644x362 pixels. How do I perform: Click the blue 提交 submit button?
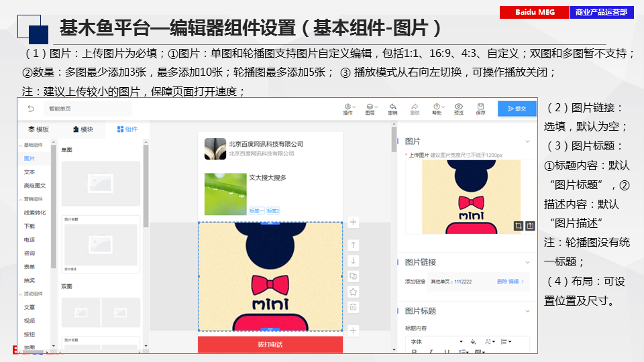[x=517, y=109]
